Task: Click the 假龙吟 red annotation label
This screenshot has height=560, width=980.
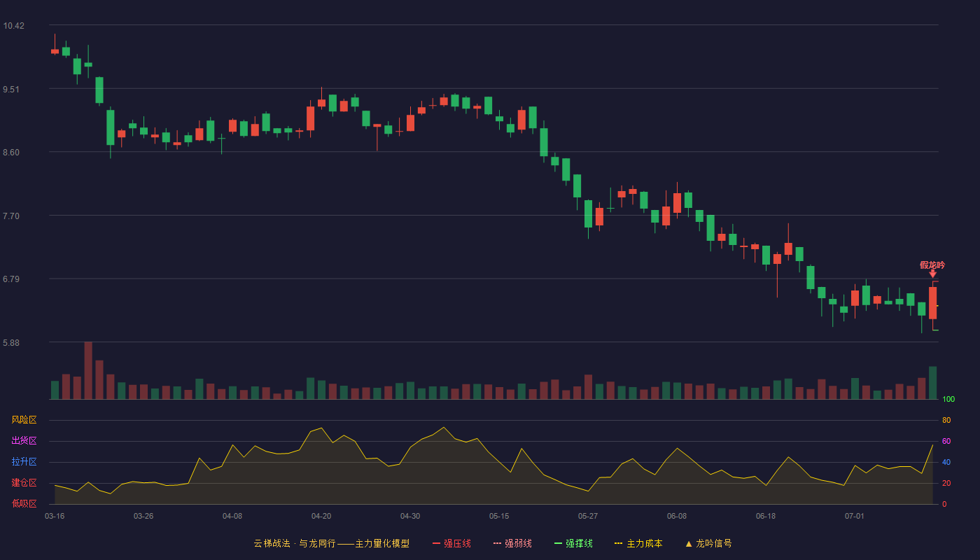Action: (932, 265)
